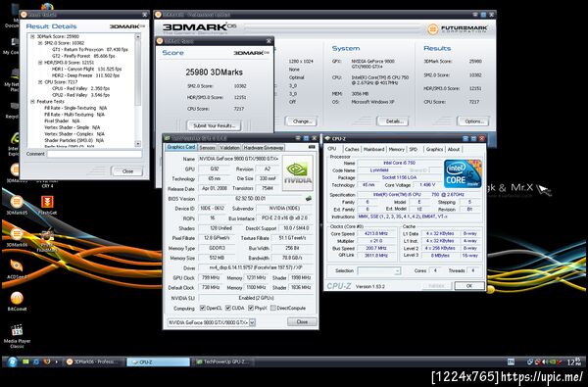Open the Hardware Giveaway tab in GPU-Z
Image resolution: width=588 pixels, height=387 pixels.
tap(264, 148)
